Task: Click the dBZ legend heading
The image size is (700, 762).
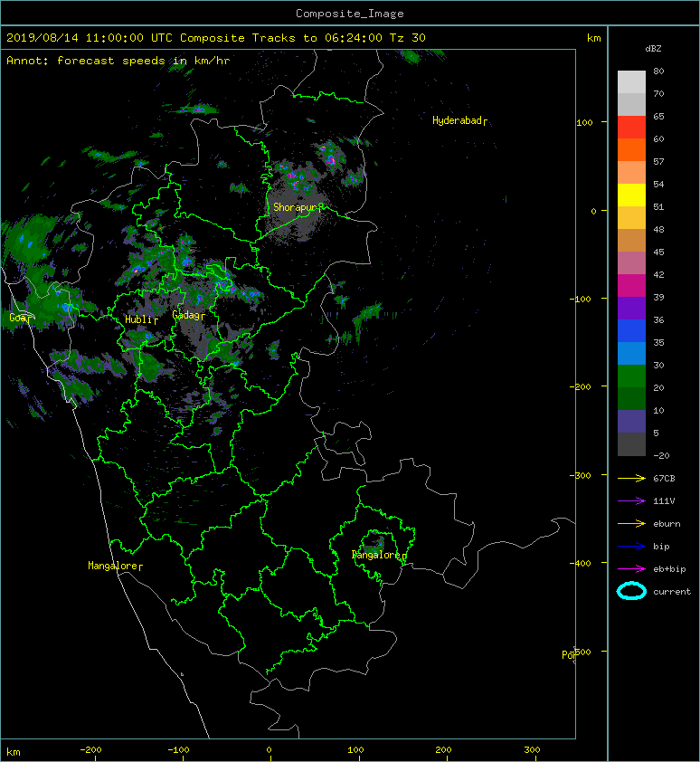Action: click(653, 49)
